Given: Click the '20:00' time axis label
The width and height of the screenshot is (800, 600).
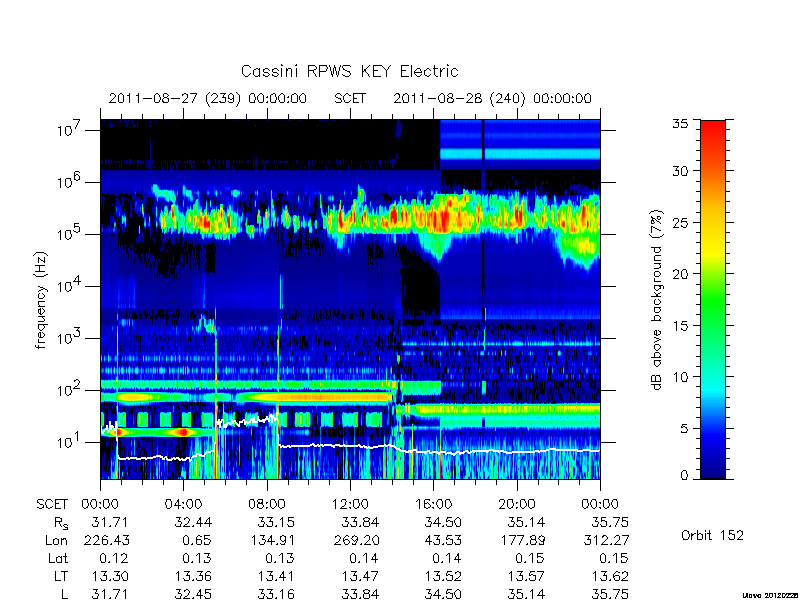Looking at the screenshot, I should (516, 504).
